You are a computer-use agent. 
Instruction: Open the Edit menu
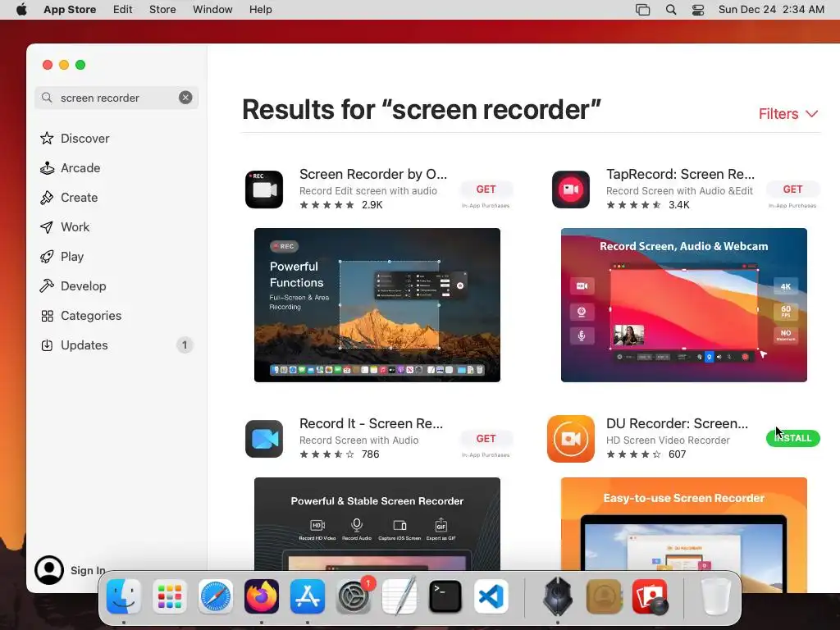[123, 10]
